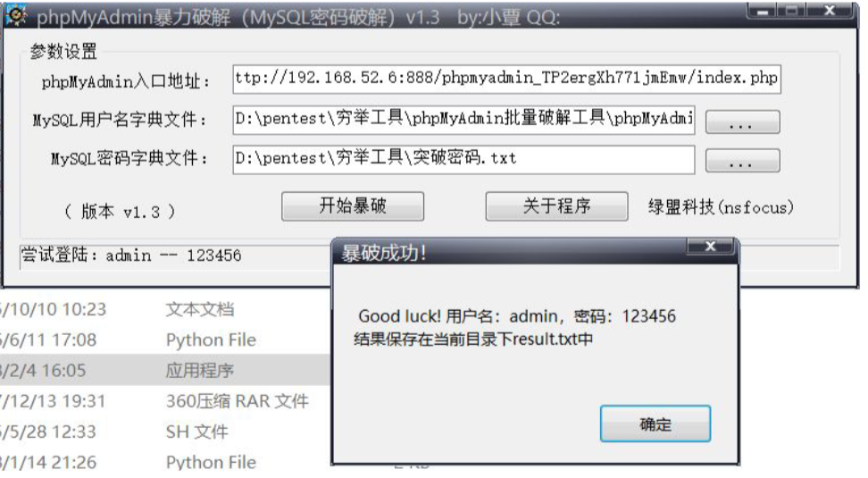Browse for MySQL username dictionary file

(x=742, y=122)
